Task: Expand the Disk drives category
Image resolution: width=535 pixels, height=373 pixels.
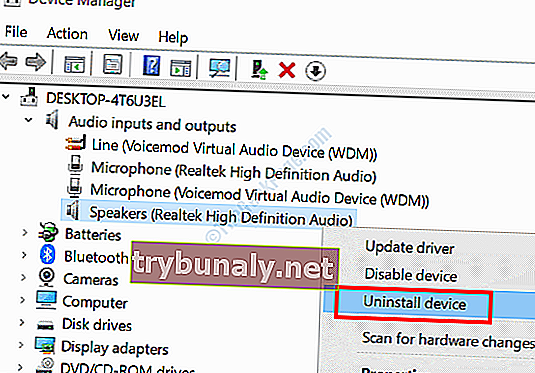Action: [22, 322]
